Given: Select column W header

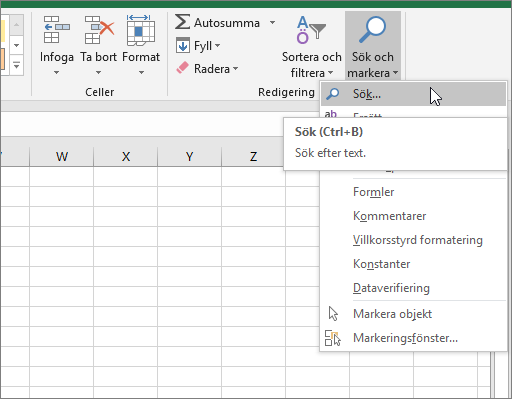Looking at the screenshot, I should [62, 156].
